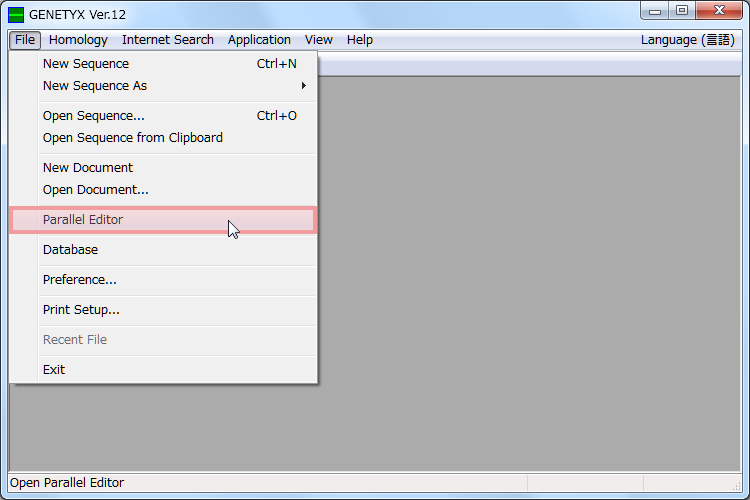Minimize the GENETYX window

pyautogui.click(x=655, y=11)
